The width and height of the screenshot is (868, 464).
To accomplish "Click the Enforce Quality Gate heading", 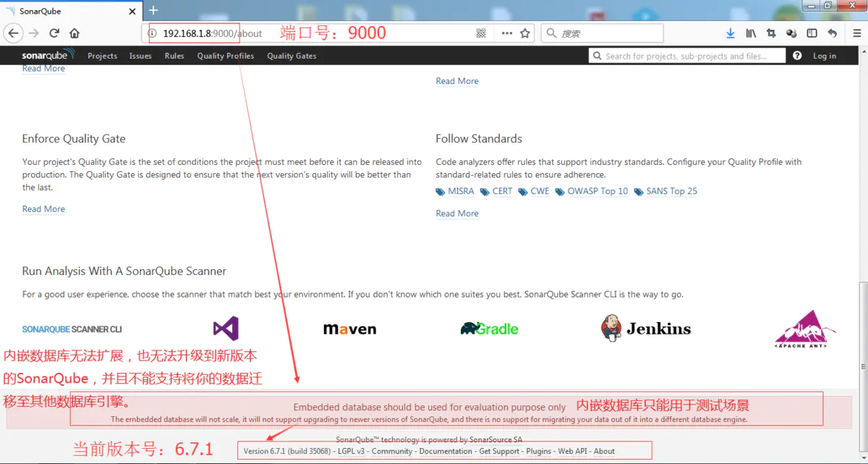I will coord(74,138).
